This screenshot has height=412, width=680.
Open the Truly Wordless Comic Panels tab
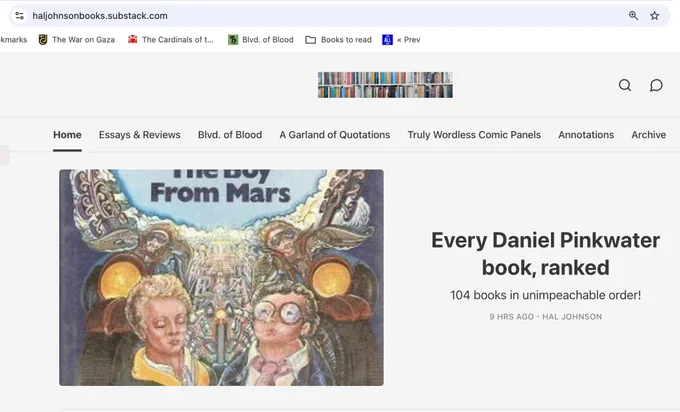coord(474,135)
